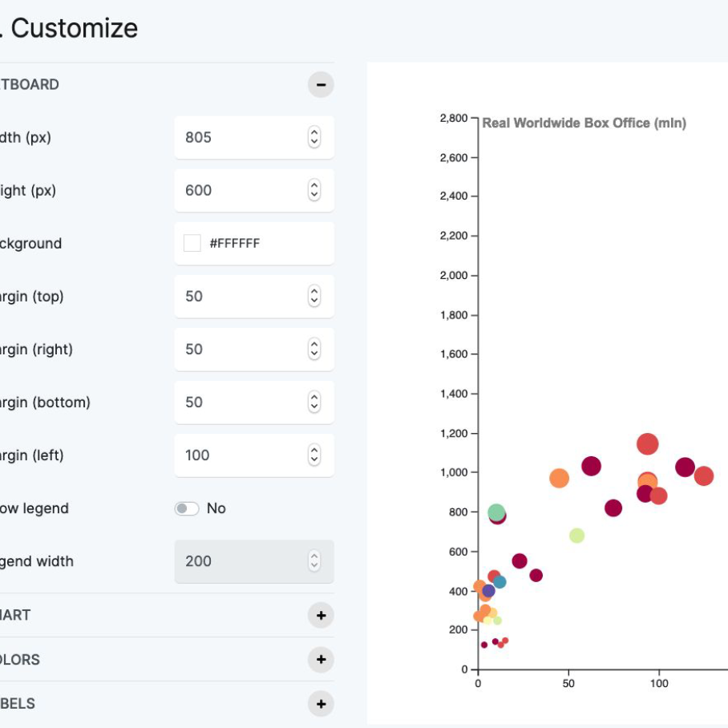Click the width field showing 805
Viewport: 728px width, 728px height.
(241, 137)
